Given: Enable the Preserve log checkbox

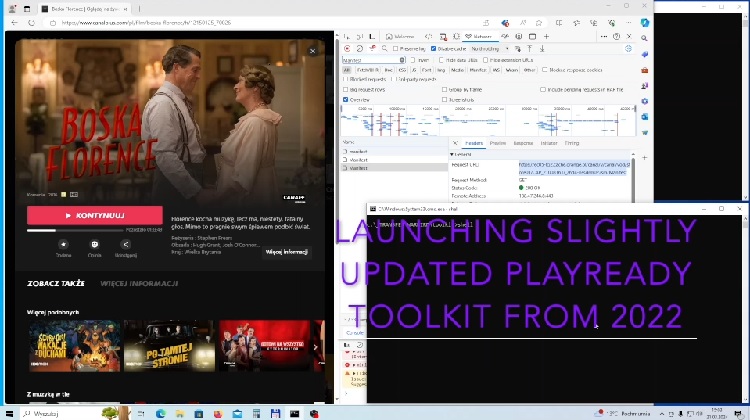Looking at the screenshot, I should coord(396,49).
